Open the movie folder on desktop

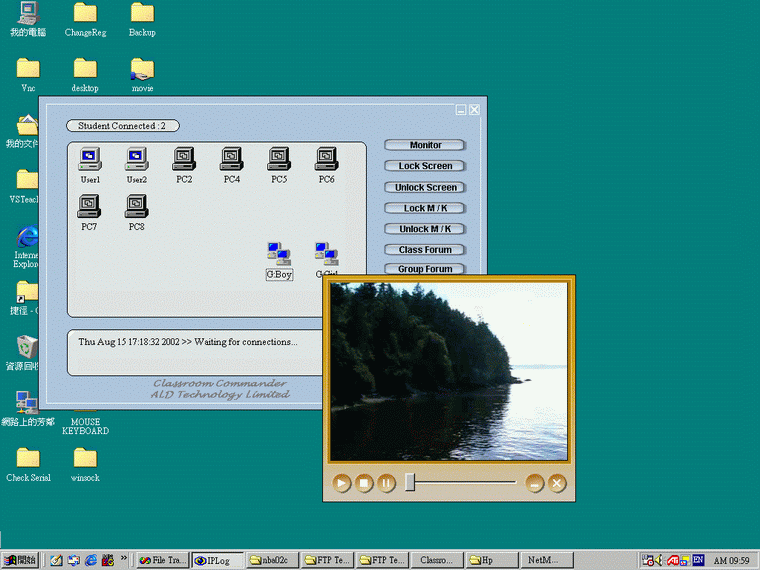click(x=142, y=70)
